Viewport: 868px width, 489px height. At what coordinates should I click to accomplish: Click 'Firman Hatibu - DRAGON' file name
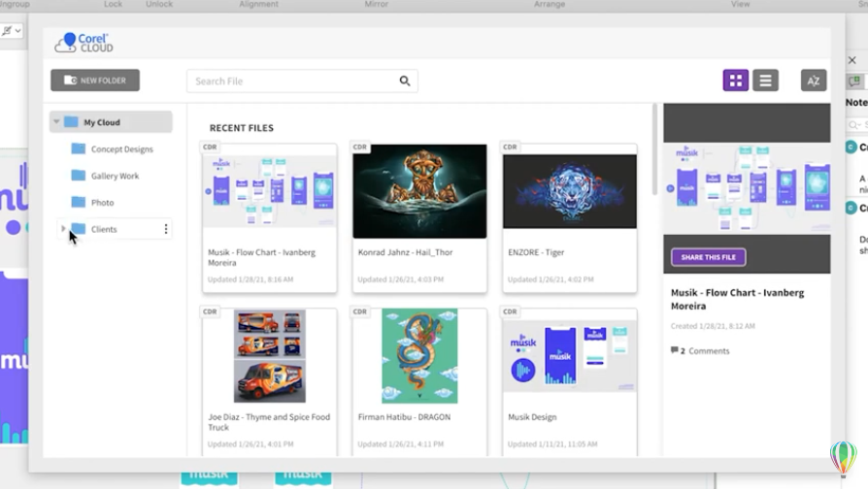point(404,417)
